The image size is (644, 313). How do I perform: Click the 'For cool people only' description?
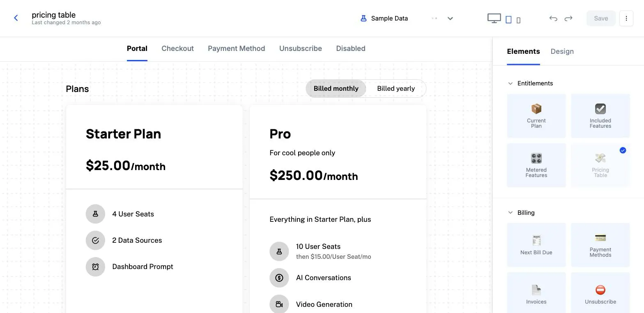[x=302, y=153]
